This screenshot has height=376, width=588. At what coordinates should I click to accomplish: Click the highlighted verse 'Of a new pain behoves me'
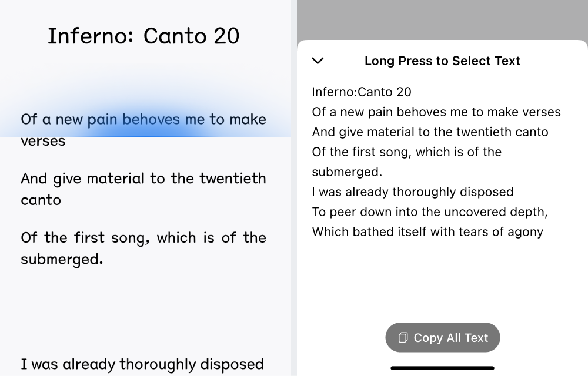click(143, 119)
